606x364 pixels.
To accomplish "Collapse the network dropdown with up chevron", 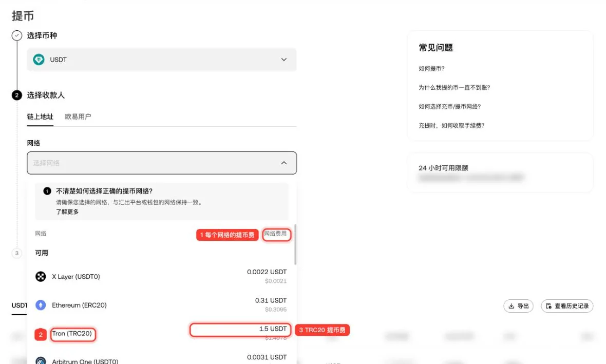I will pyautogui.click(x=284, y=163).
